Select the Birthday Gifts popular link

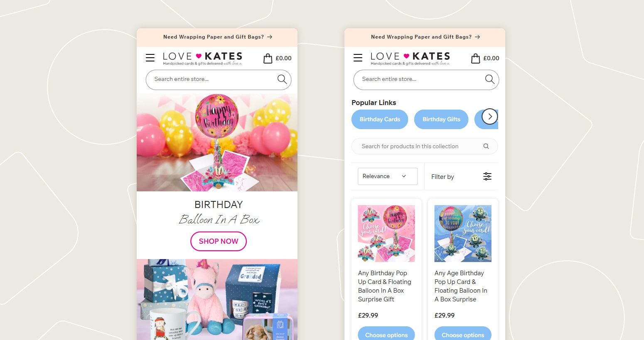(441, 119)
